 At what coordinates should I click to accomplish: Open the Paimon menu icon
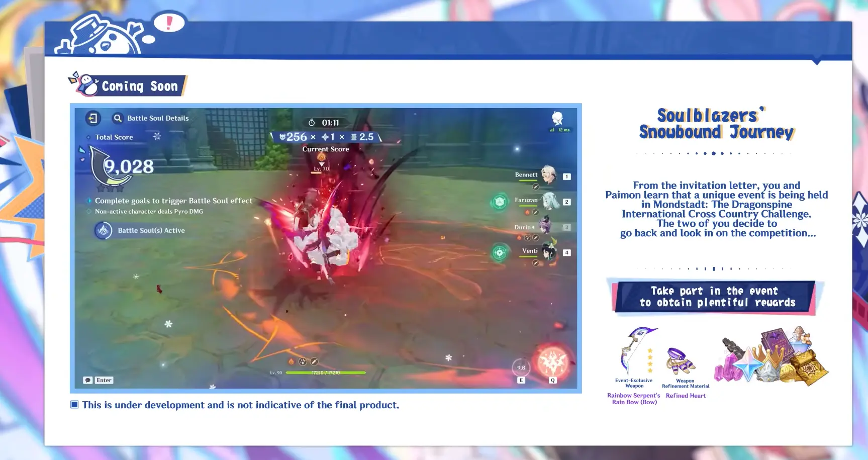click(557, 118)
